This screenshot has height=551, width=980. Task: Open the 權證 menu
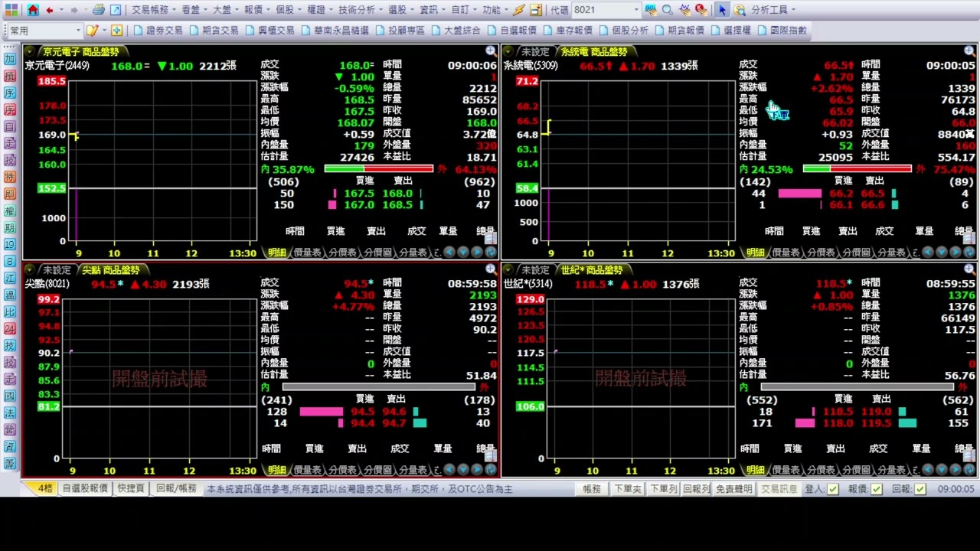point(319,10)
